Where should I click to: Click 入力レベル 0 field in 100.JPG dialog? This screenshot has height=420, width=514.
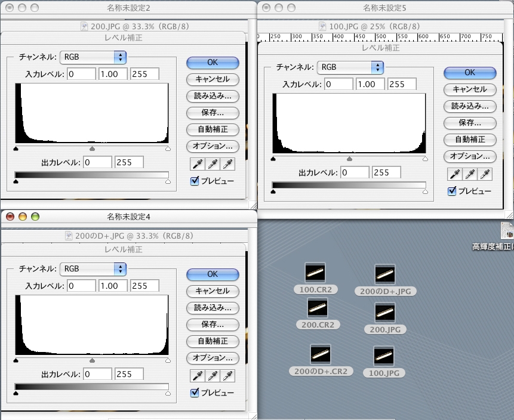click(x=338, y=84)
